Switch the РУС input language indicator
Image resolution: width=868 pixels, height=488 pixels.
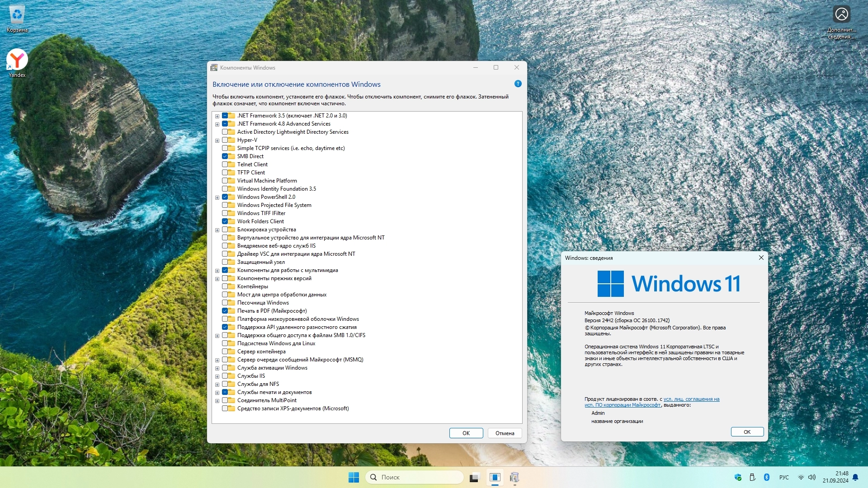click(784, 478)
